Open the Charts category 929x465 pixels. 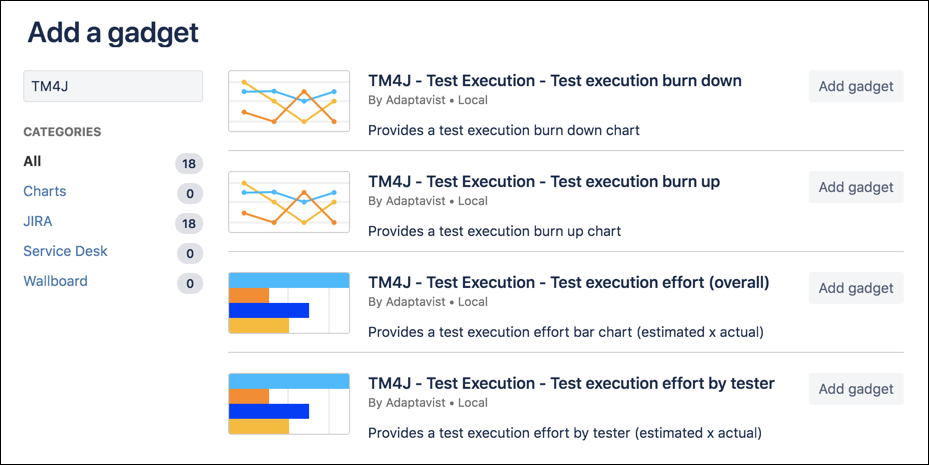click(x=45, y=191)
